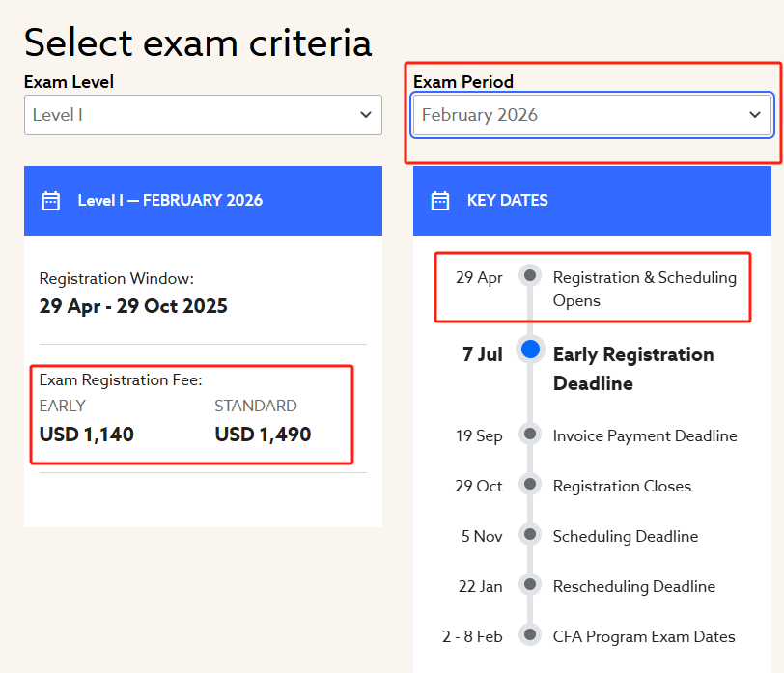Click the Select exam criteria heading
Viewport: 784px width, 673px height.
click(x=198, y=42)
